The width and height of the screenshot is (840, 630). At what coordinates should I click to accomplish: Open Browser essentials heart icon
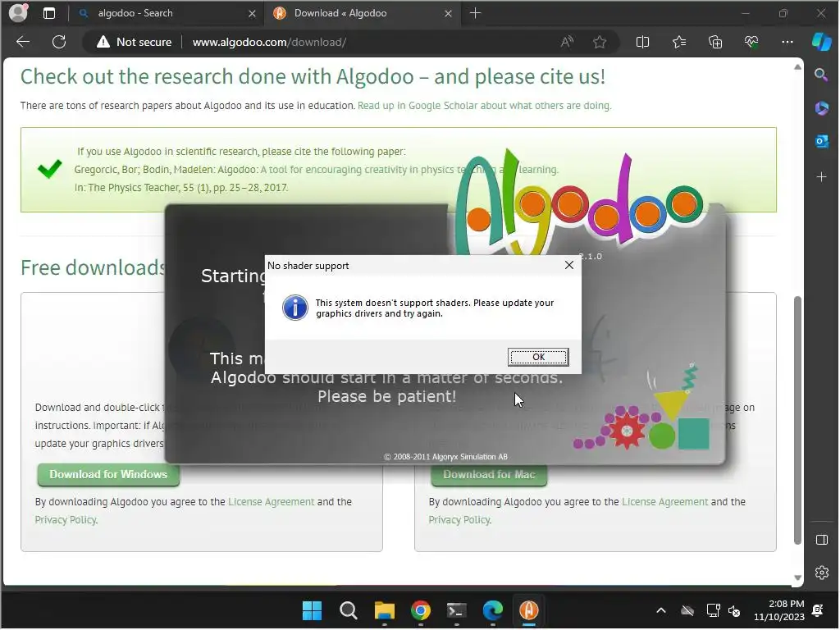(751, 42)
